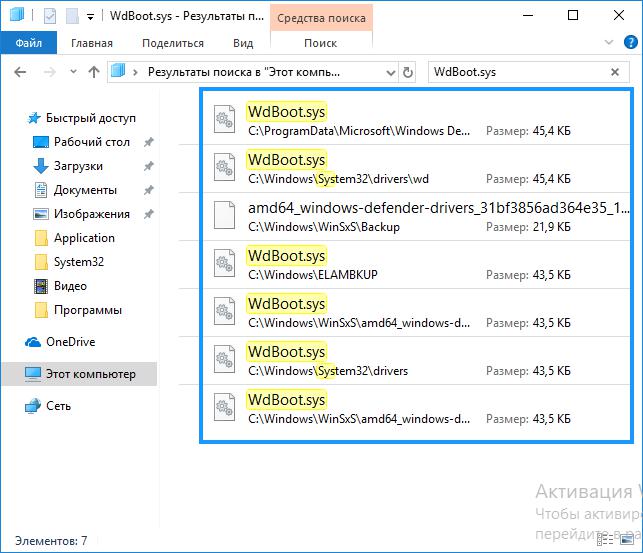Select Этот компьютер in navigation pane
The image size is (643, 553).
[x=80, y=374]
